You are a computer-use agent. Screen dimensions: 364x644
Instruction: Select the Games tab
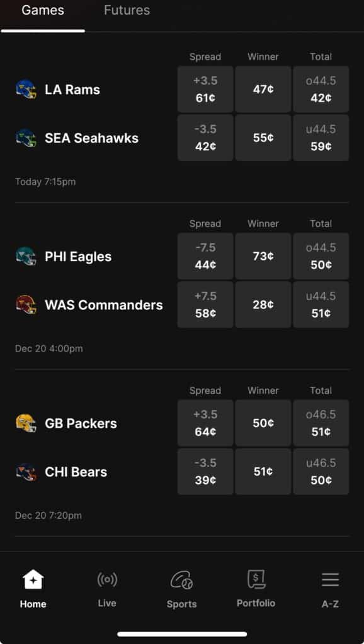43,10
